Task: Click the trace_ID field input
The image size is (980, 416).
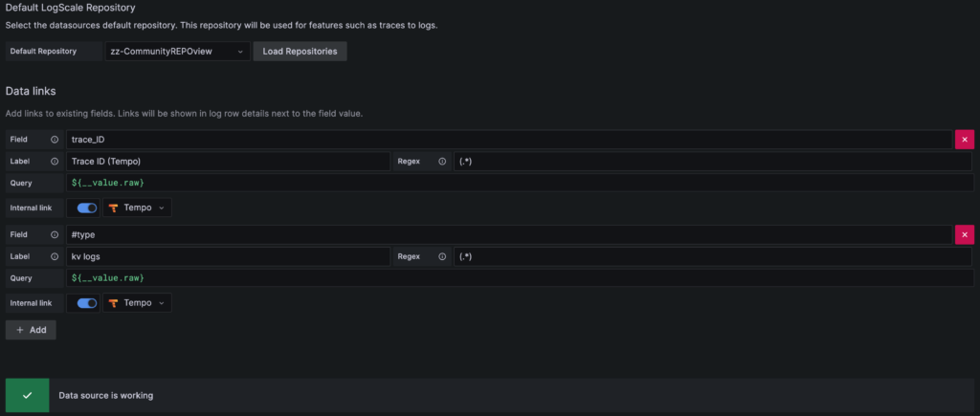Action: [x=509, y=140]
